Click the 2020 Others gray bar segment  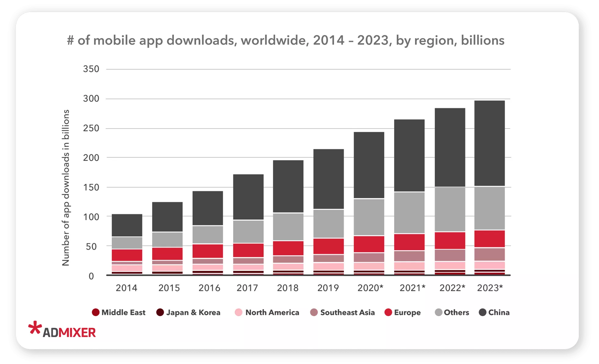pos(369,217)
